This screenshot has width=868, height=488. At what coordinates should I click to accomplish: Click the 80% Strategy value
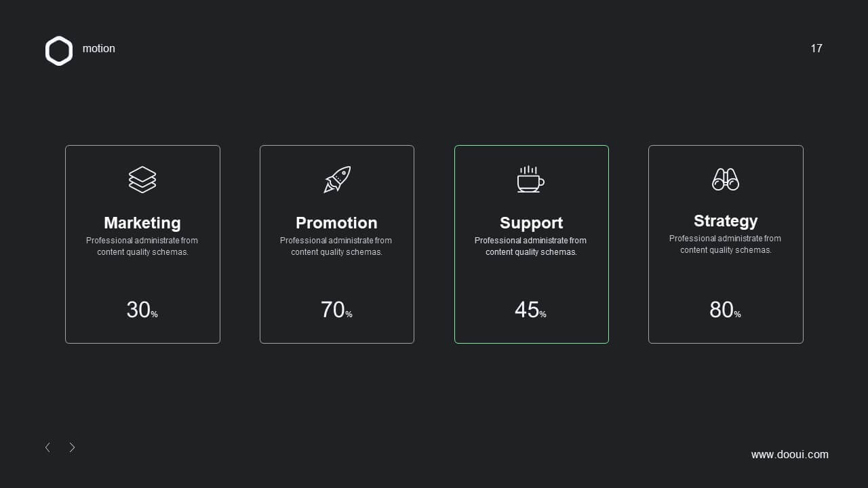[725, 310]
